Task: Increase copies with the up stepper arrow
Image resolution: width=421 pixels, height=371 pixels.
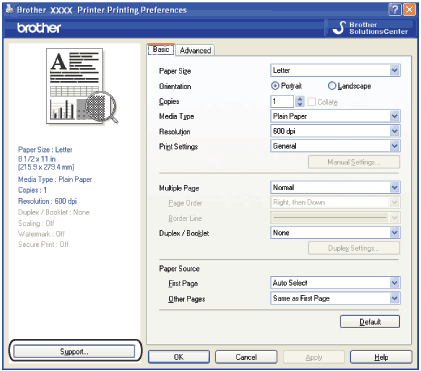Action: [300, 99]
